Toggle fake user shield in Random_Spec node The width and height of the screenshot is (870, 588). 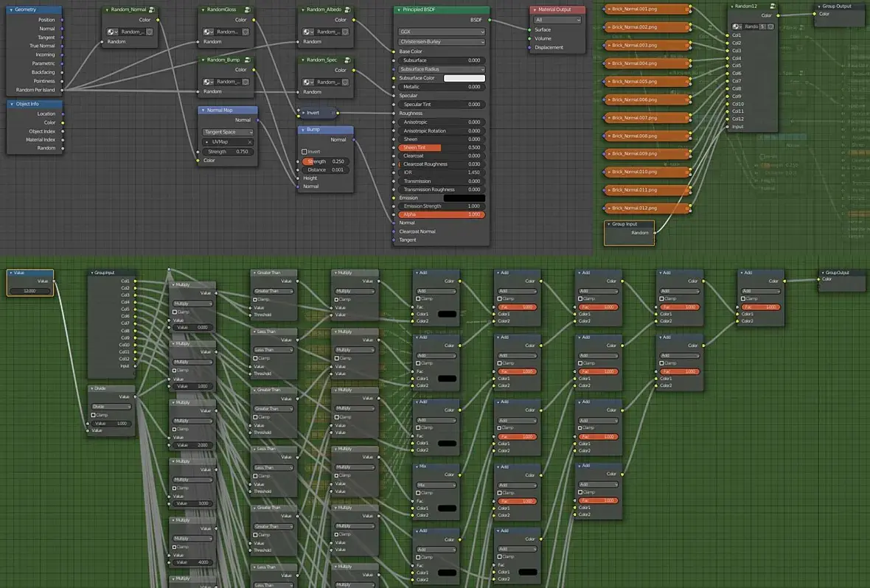click(345, 82)
